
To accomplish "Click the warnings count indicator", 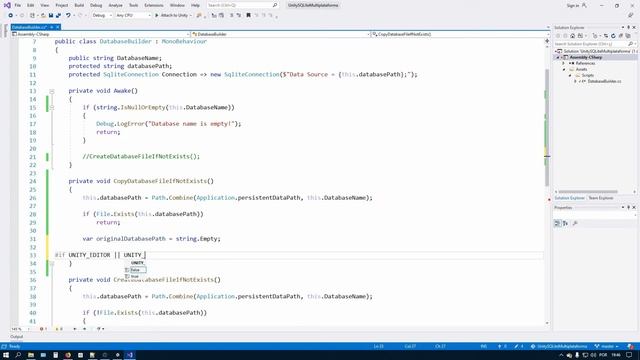I will coord(59,329).
